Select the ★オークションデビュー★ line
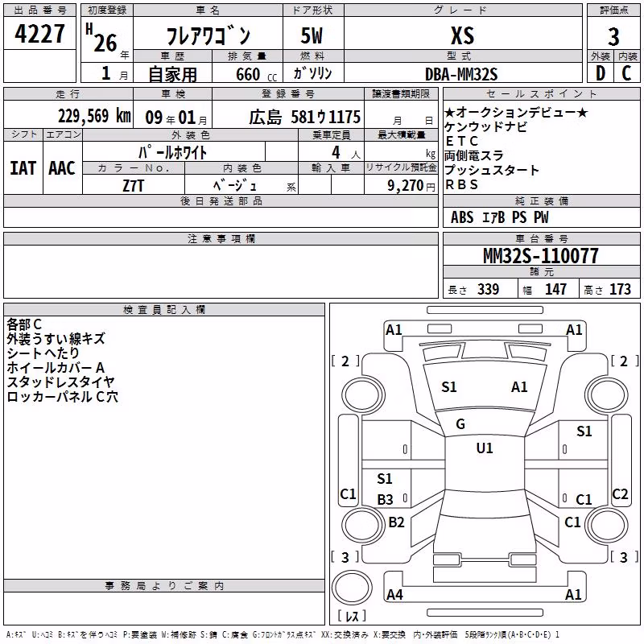The width and height of the screenshot is (644, 644). click(516, 112)
